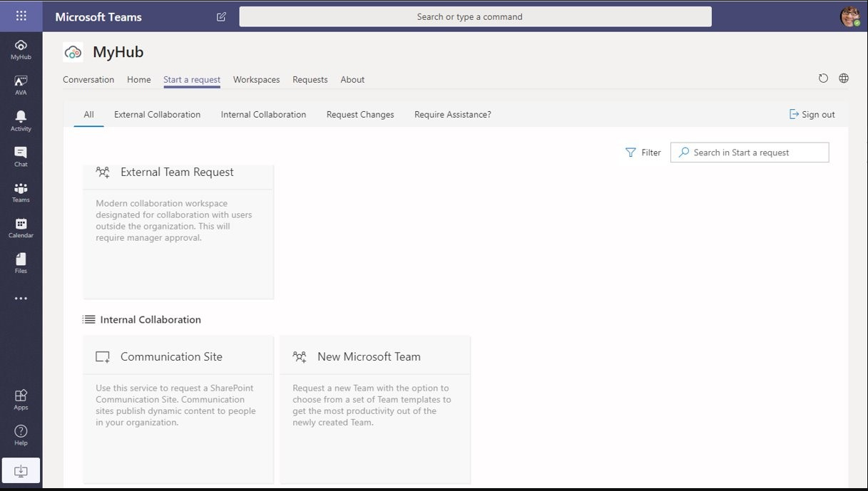
Task: Click the magnifier icon in search box
Action: click(x=683, y=153)
